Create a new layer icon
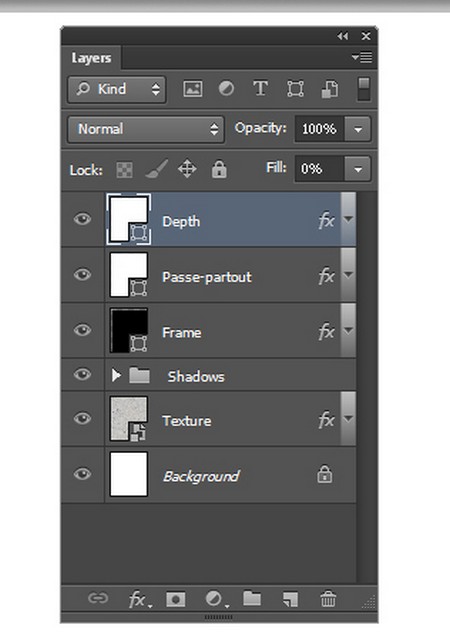 click(x=290, y=599)
